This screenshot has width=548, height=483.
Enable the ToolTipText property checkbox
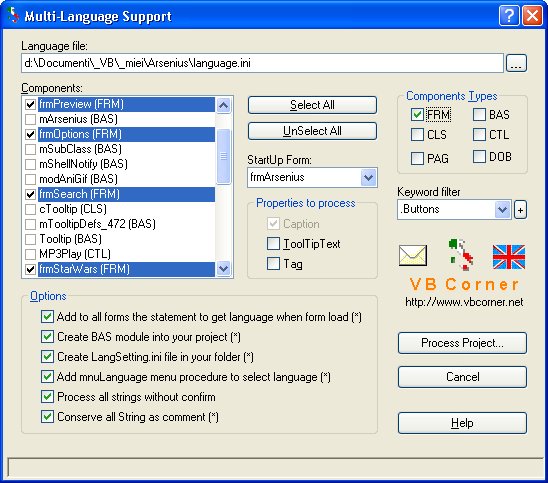[x=273, y=244]
